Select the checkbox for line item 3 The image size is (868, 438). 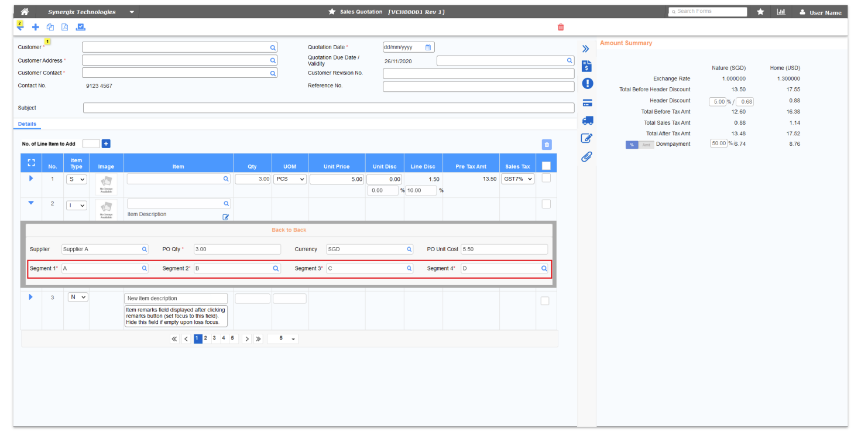(x=545, y=300)
